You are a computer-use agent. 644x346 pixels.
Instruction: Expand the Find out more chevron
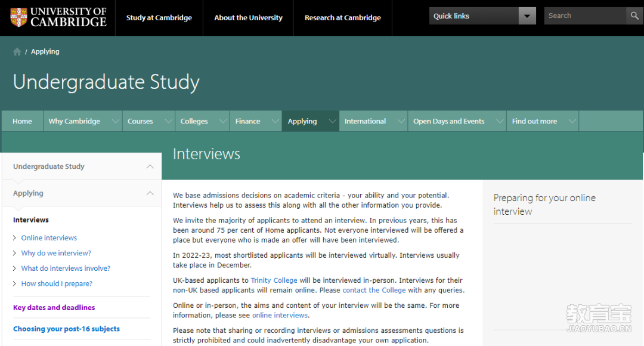point(572,121)
